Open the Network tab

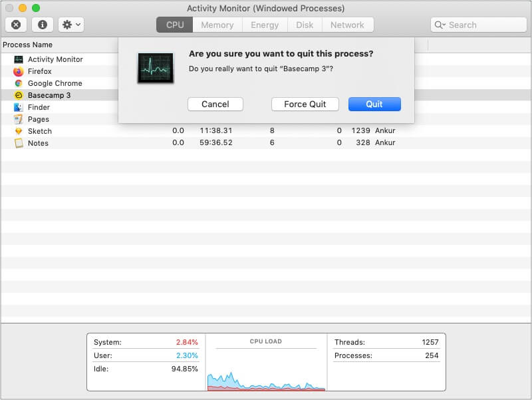click(348, 25)
